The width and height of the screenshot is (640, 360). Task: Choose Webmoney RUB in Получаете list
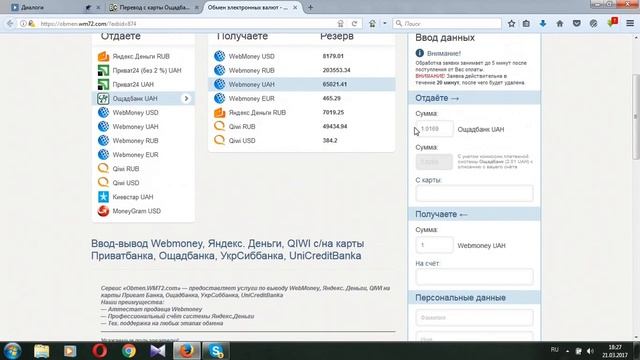pos(302,70)
